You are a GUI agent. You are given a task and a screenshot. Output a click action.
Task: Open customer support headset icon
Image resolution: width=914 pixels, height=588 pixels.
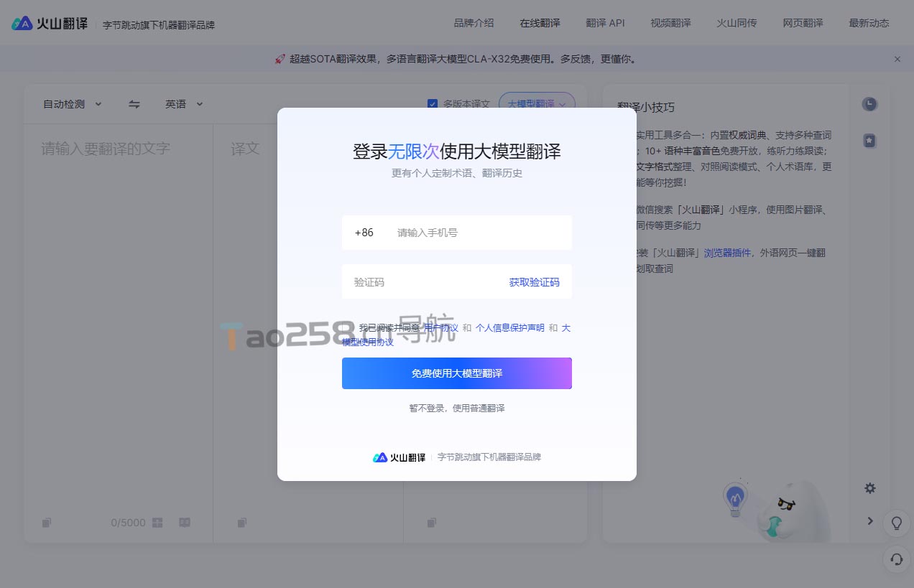(x=897, y=559)
